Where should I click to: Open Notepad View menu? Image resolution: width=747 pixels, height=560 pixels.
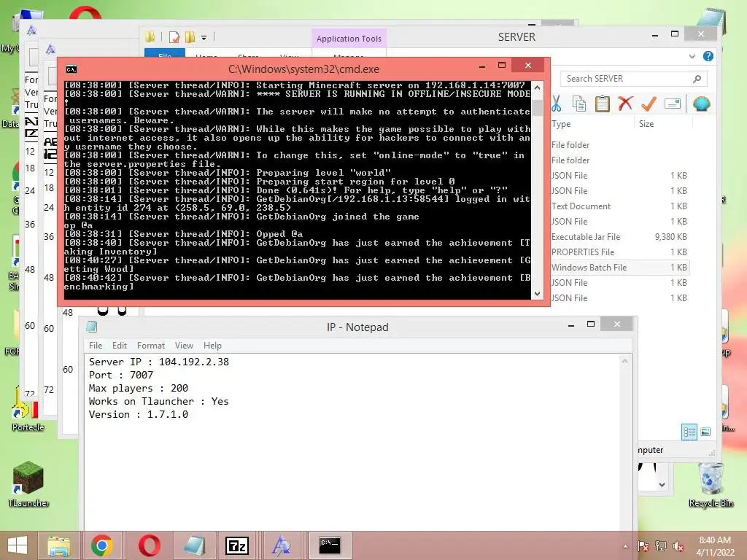point(184,345)
